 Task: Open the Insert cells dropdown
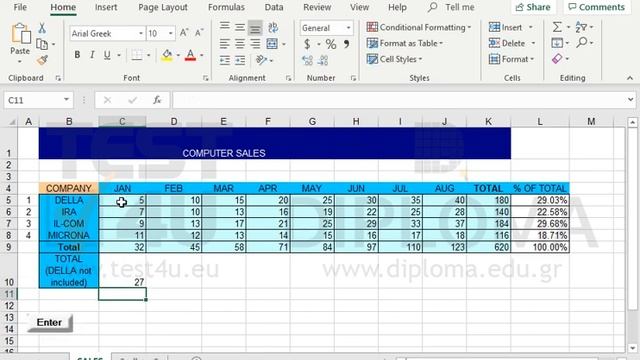coord(531,27)
